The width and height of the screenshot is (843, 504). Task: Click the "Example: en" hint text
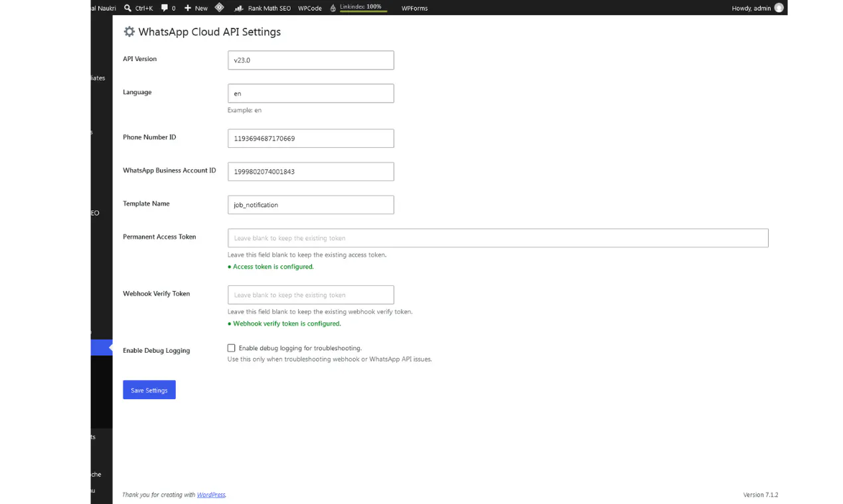(x=244, y=110)
